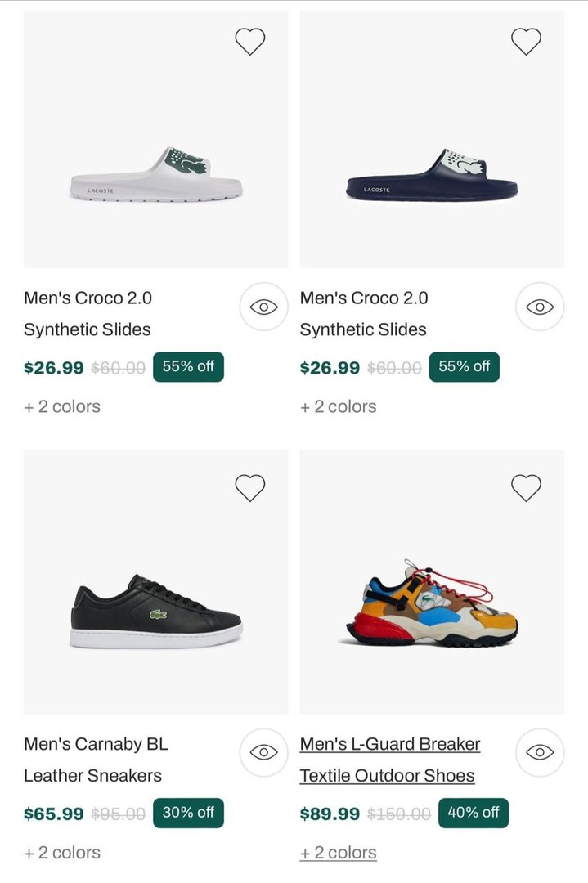Expand color options under the white slides
The height and width of the screenshot is (883, 588).
click(62, 406)
